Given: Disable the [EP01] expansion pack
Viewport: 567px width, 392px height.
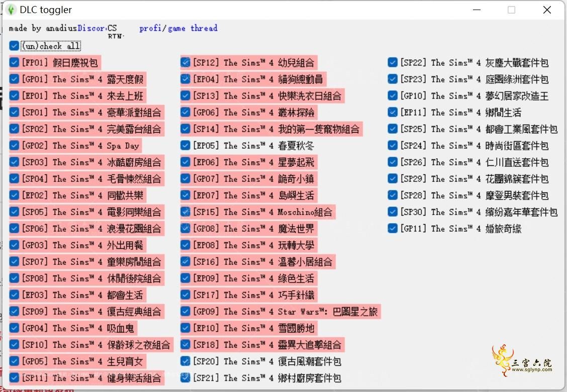Looking at the screenshot, I should [x=14, y=96].
